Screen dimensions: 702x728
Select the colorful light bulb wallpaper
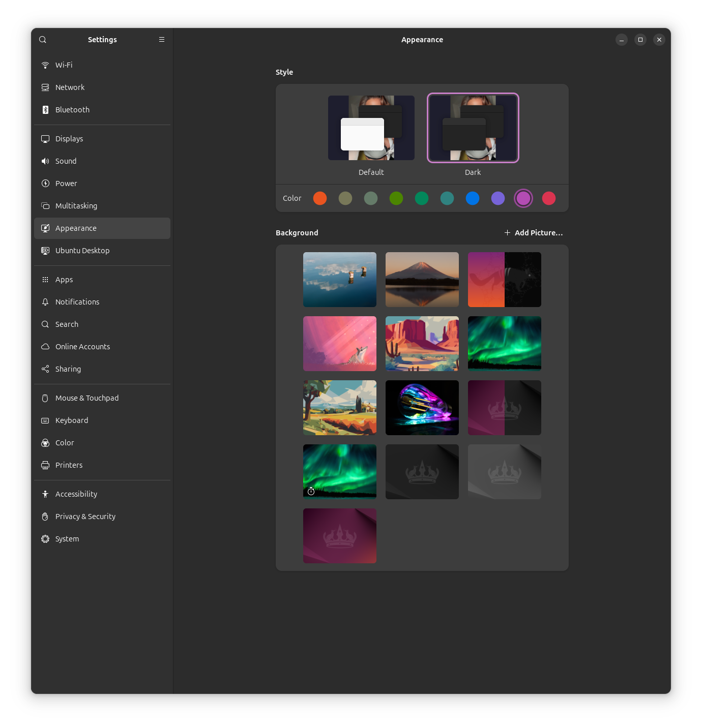(422, 408)
